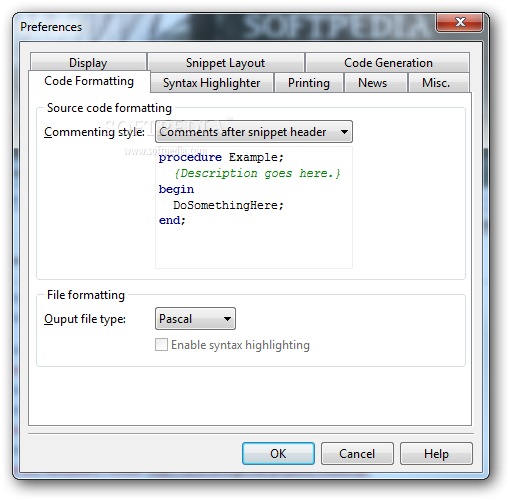
Task: Open the Syntax Highlighter tab
Action: coord(212,83)
